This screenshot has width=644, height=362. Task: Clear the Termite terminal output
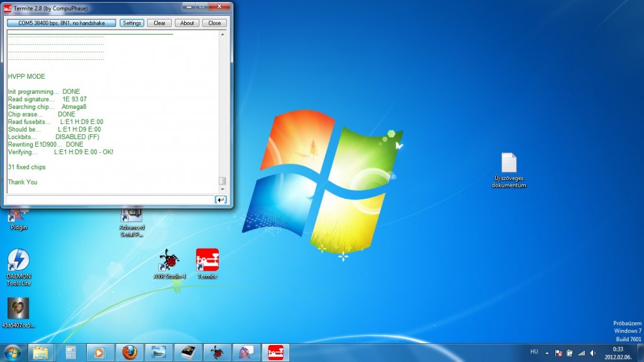(x=159, y=23)
